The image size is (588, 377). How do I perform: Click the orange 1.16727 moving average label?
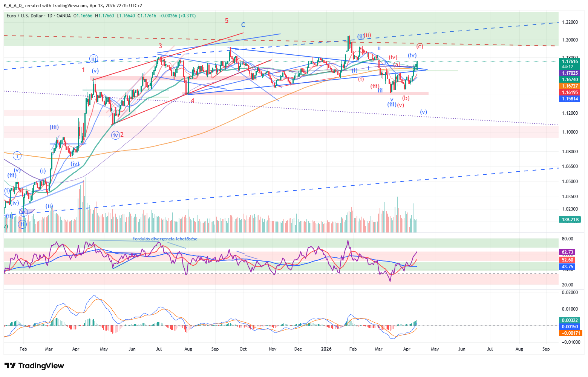[570, 86]
